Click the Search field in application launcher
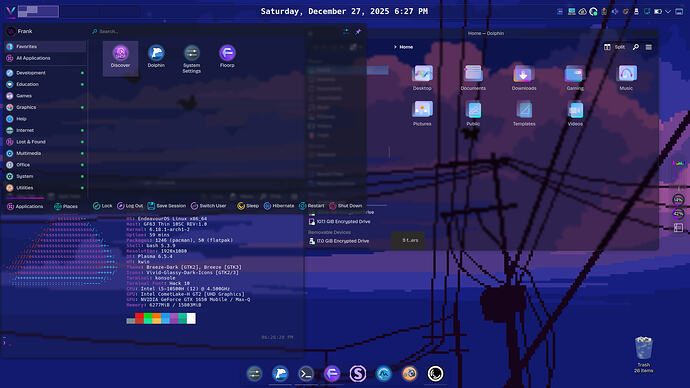 point(216,32)
